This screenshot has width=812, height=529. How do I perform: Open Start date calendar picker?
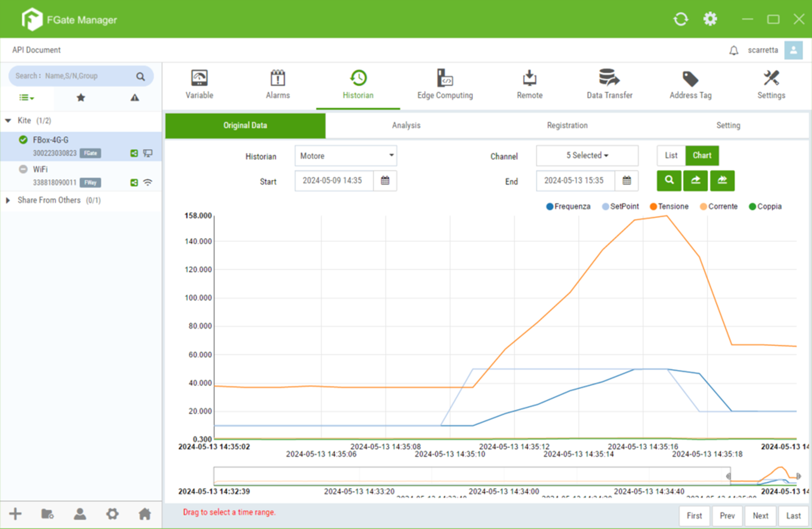tap(385, 180)
